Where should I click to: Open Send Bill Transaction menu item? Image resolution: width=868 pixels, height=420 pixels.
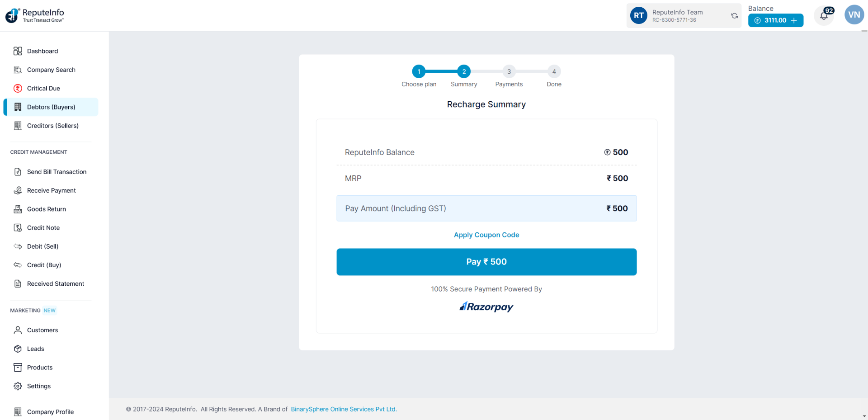coord(57,172)
